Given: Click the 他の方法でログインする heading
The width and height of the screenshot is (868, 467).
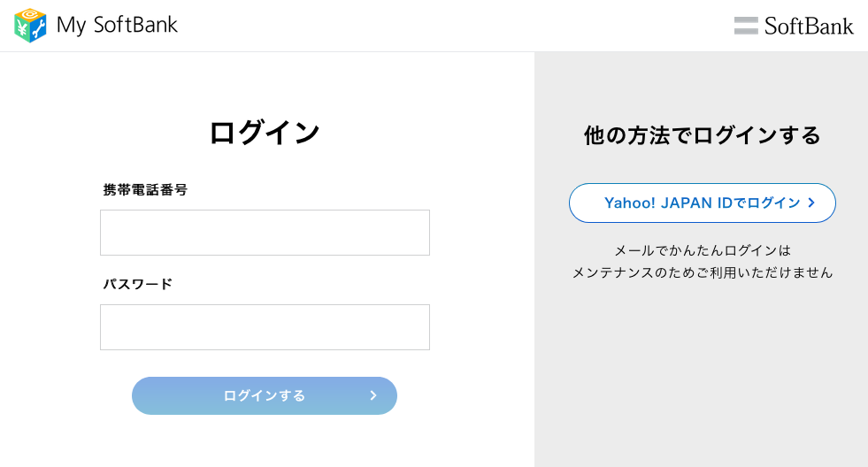Looking at the screenshot, I should (702, 135).
